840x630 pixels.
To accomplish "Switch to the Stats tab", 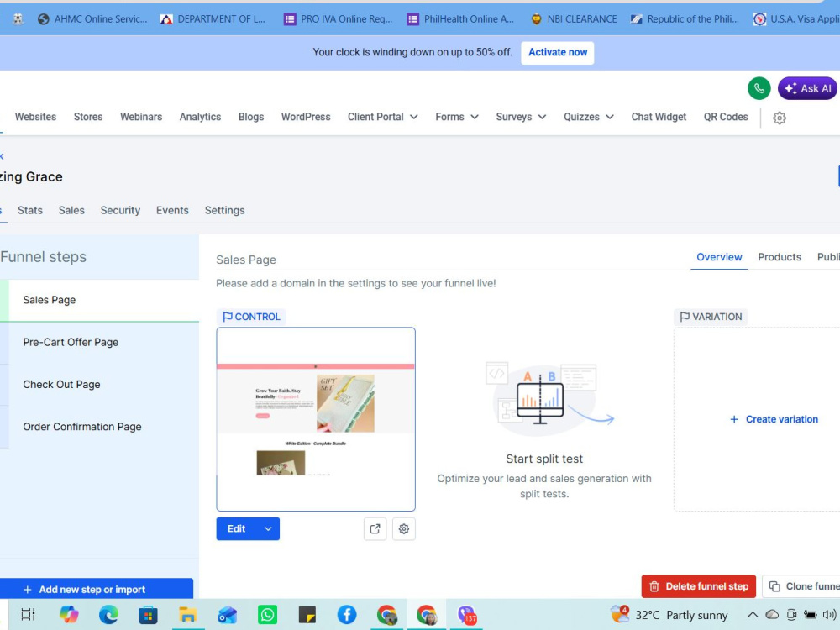I will tap(30, 211).
